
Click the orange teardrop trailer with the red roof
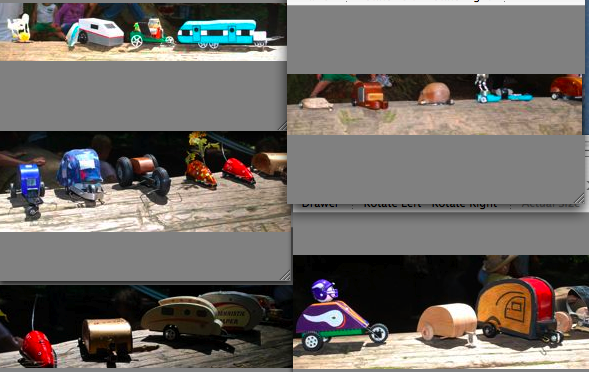(519, 309)
